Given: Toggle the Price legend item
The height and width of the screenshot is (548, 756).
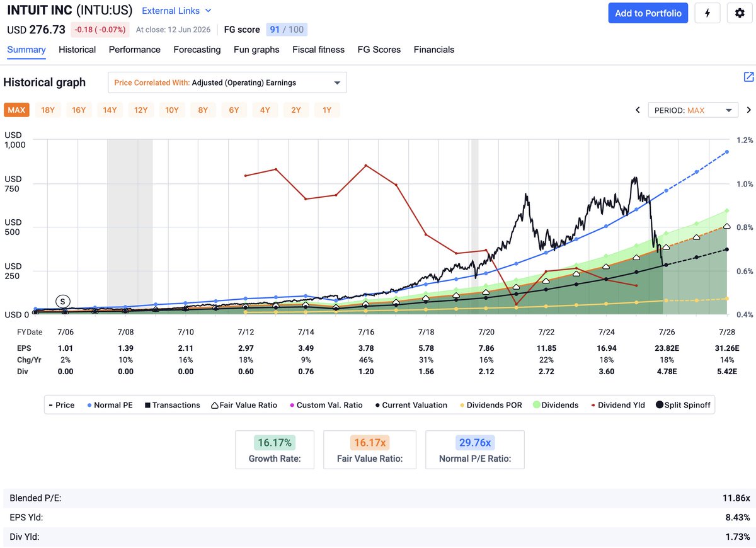Looking at the screenshot, I should (61, 405).
